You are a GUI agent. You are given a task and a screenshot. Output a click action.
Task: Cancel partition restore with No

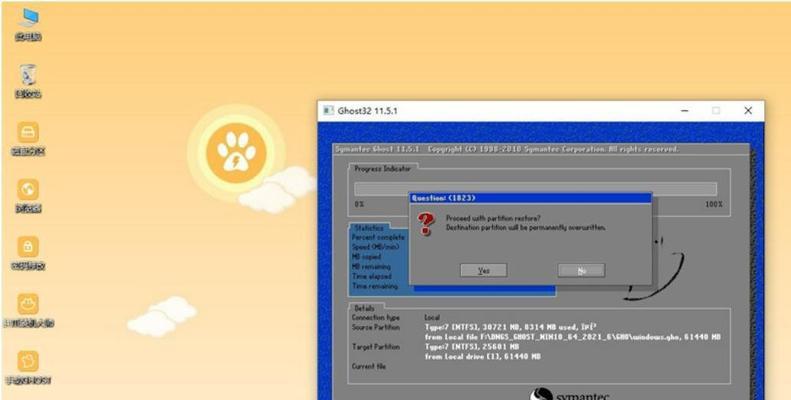point(581,270)
